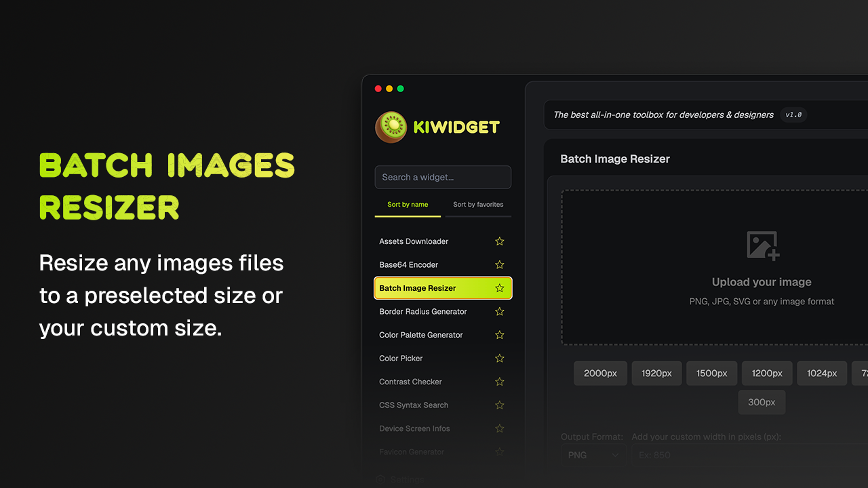
Task: Click the star icon beside Color Picker
Action: tap(500, 358)
